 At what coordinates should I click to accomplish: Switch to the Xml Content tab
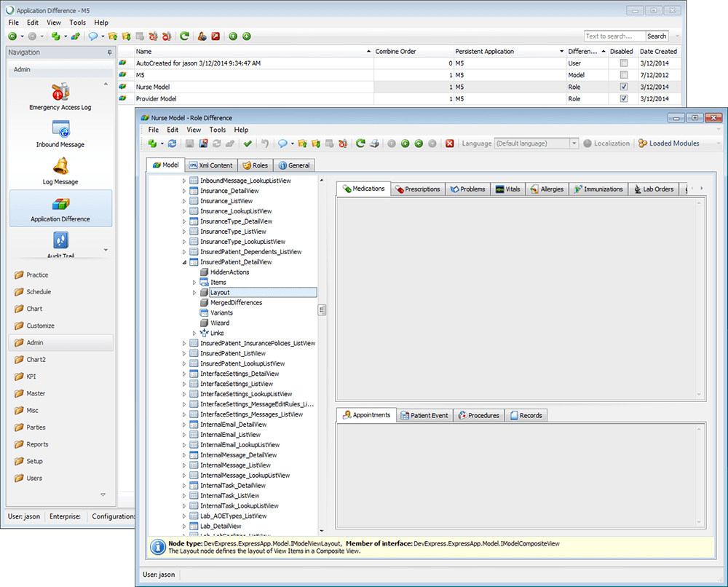(210, 165)
